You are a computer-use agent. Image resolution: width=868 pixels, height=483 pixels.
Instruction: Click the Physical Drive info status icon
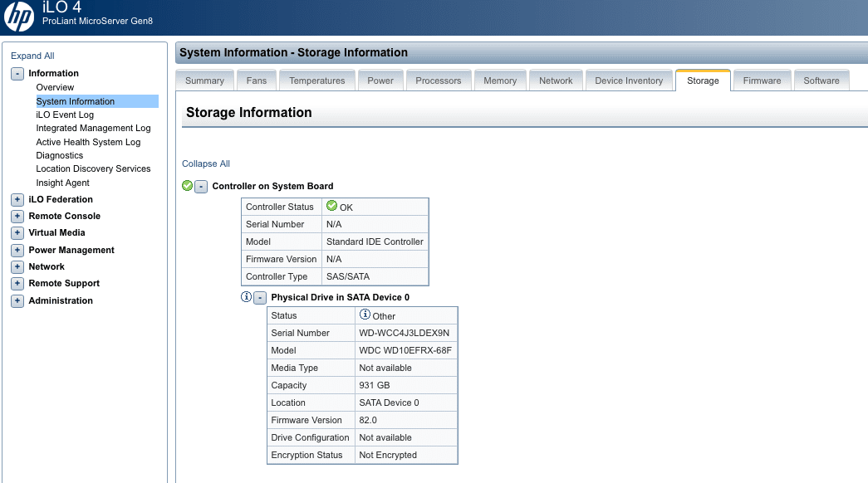(246, 297)
